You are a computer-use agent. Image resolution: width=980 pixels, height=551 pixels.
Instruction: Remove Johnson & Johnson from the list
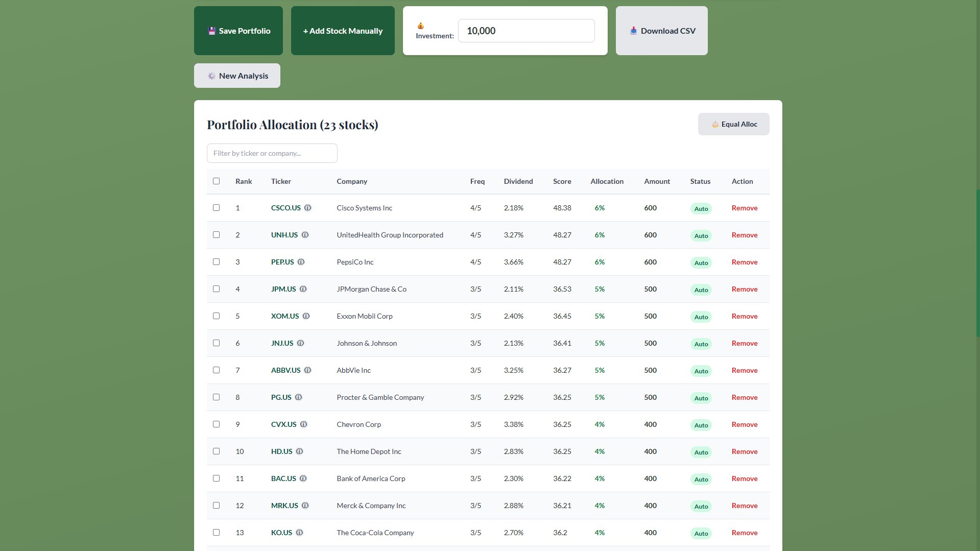pyautogui.click(x=744, y=343)
